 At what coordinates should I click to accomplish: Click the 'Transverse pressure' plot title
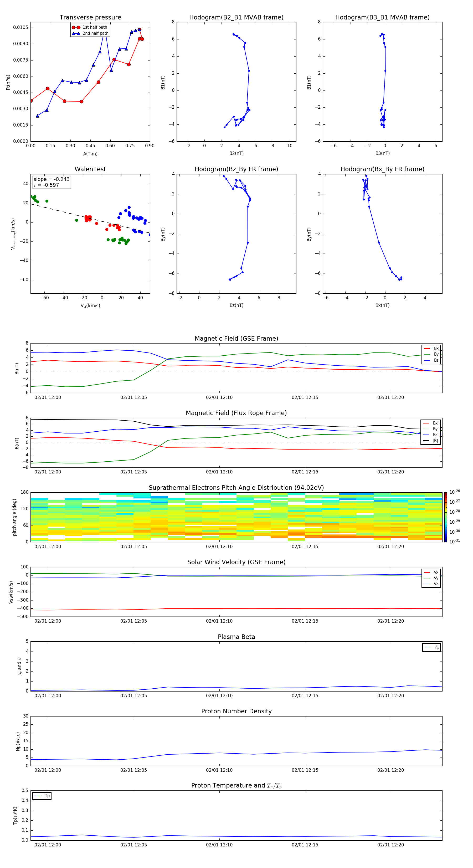pyautogui.click(x=90, y=18)
